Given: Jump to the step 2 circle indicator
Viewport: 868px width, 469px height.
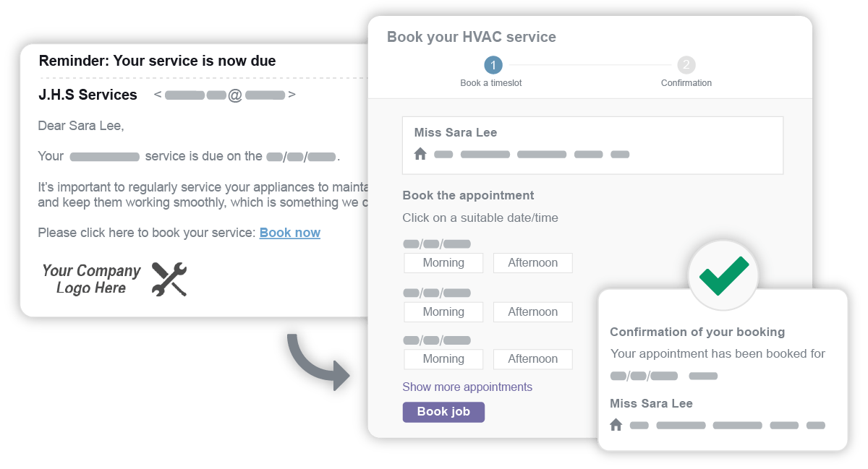Looking at the screenshot, I should click(686, 65).
